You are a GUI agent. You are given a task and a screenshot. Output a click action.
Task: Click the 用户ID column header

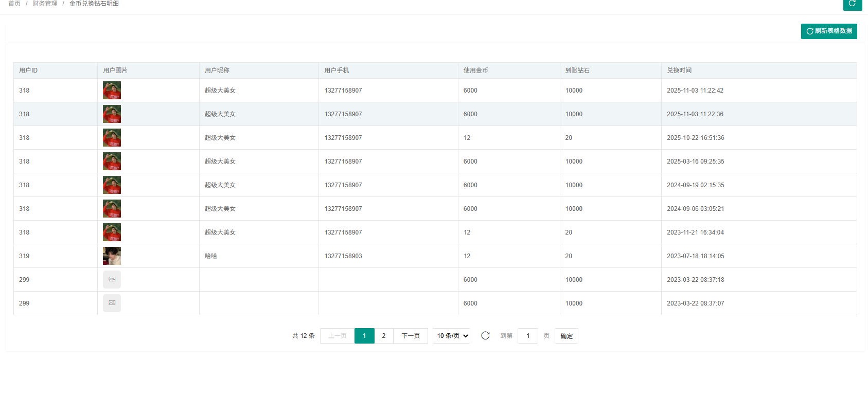click(x=28, y=70)
